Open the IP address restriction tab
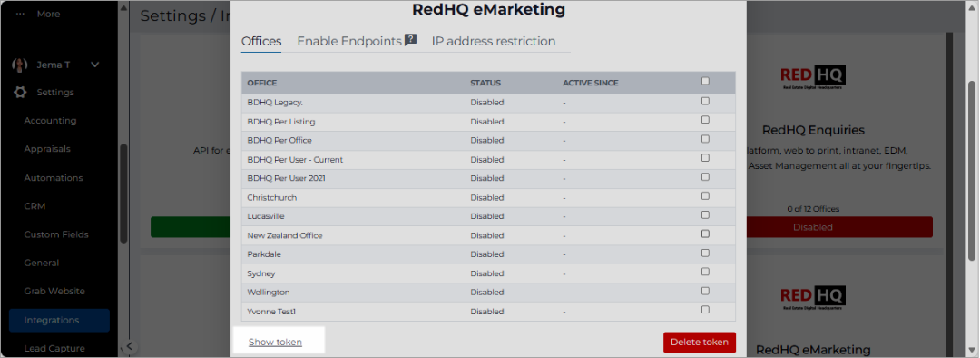 coord(493,41)
